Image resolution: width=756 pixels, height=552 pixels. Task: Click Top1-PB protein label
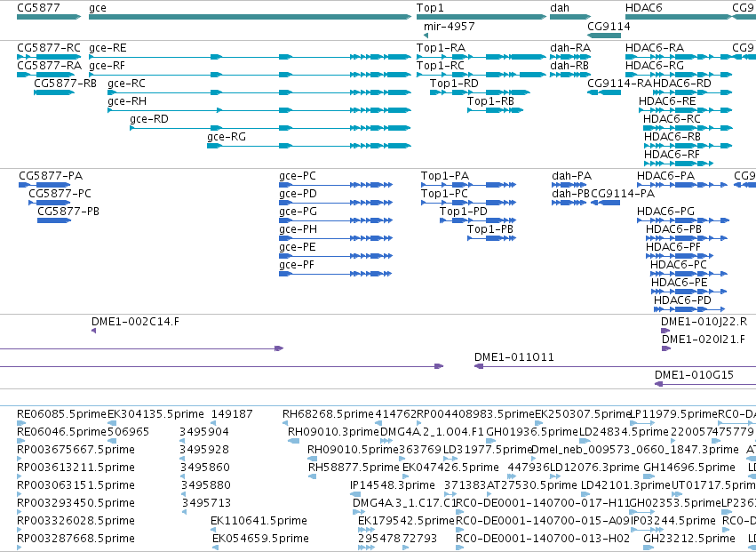tap(490, 229)
